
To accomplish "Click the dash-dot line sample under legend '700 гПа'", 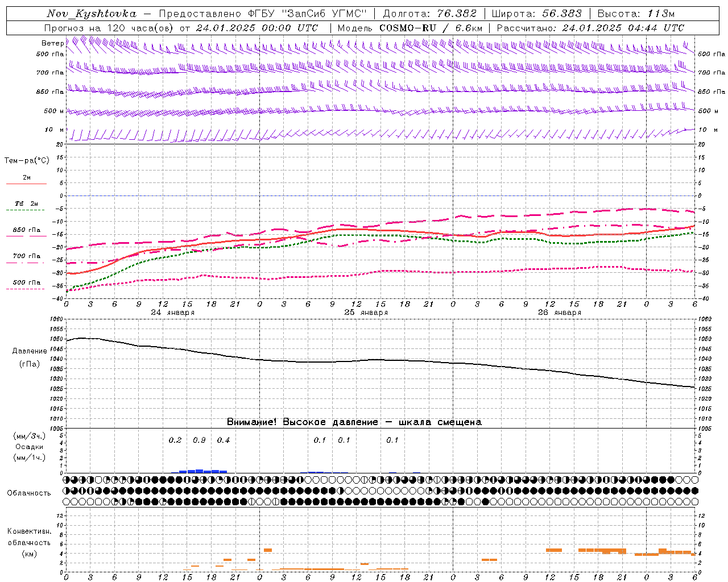I will [26, 263].
